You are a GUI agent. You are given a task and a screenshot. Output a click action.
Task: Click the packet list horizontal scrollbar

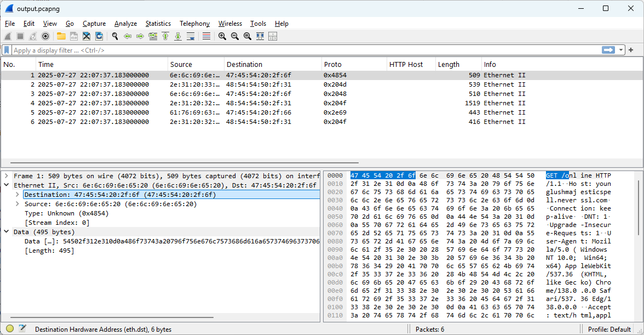[185, 163]
